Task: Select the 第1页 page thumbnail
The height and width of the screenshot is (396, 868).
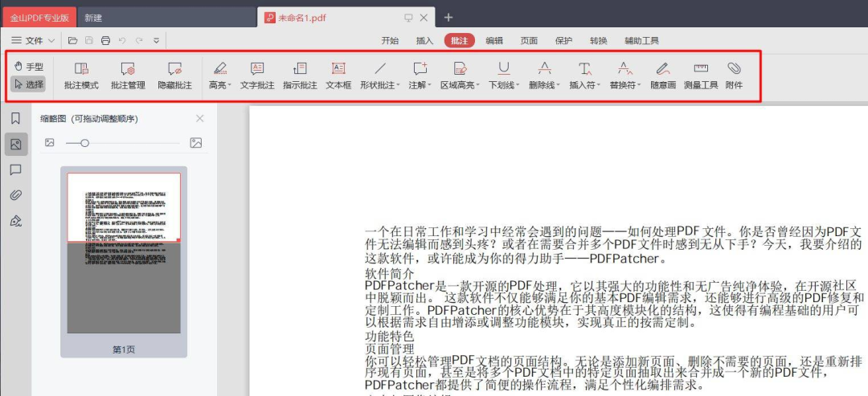Action: click(x=124, y=262)
